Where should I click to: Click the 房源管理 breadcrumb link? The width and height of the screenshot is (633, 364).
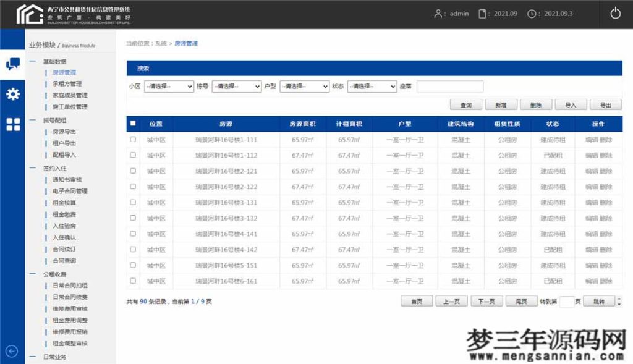point(187,43)
